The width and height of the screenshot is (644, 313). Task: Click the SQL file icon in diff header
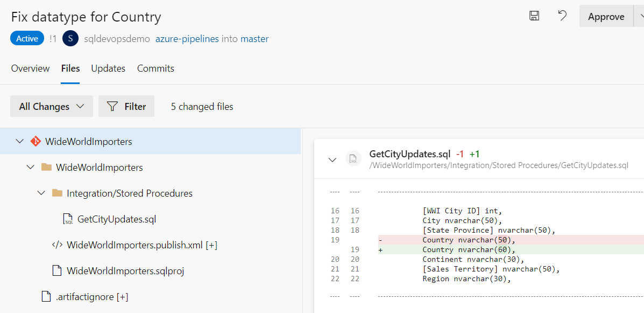[x=352, y=159]
